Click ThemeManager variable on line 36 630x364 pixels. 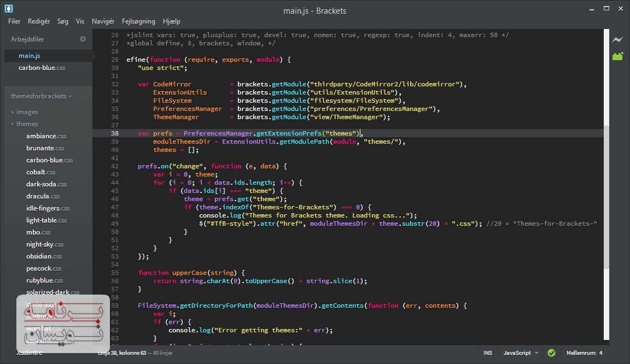click(x=176, y=117)
